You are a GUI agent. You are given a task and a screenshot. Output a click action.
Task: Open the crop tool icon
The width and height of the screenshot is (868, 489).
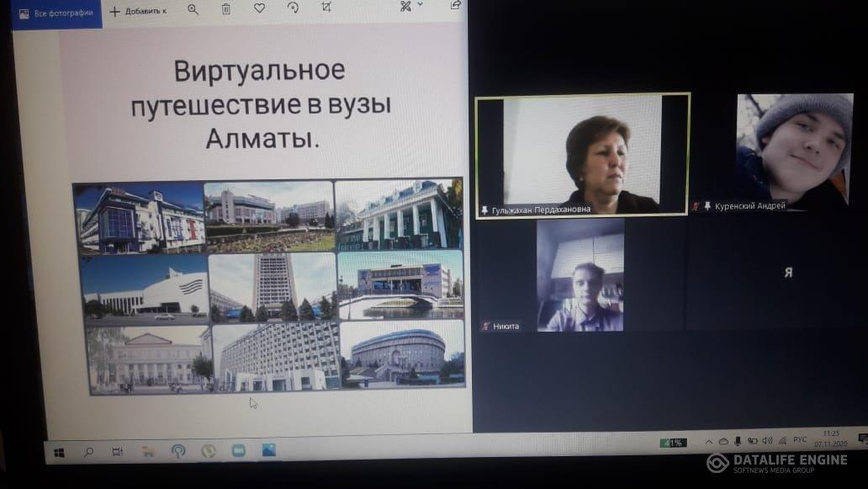(x=326, y=8)
